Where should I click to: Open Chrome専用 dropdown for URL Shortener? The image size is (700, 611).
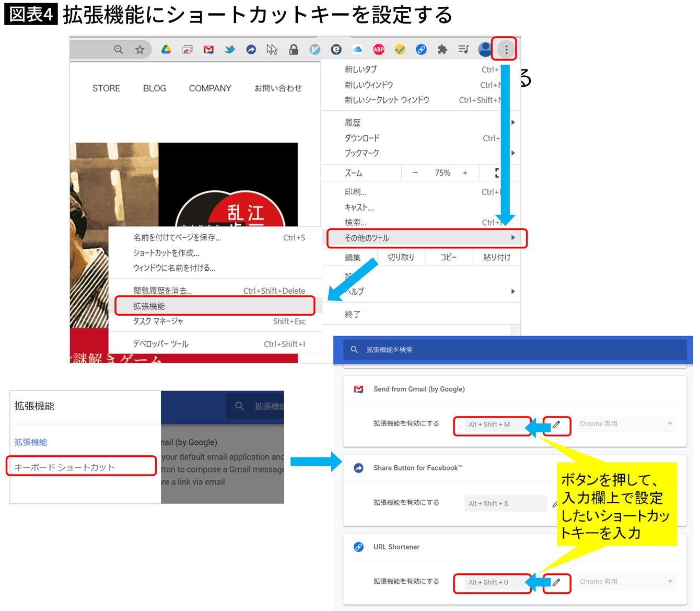(x=625, y=582)
